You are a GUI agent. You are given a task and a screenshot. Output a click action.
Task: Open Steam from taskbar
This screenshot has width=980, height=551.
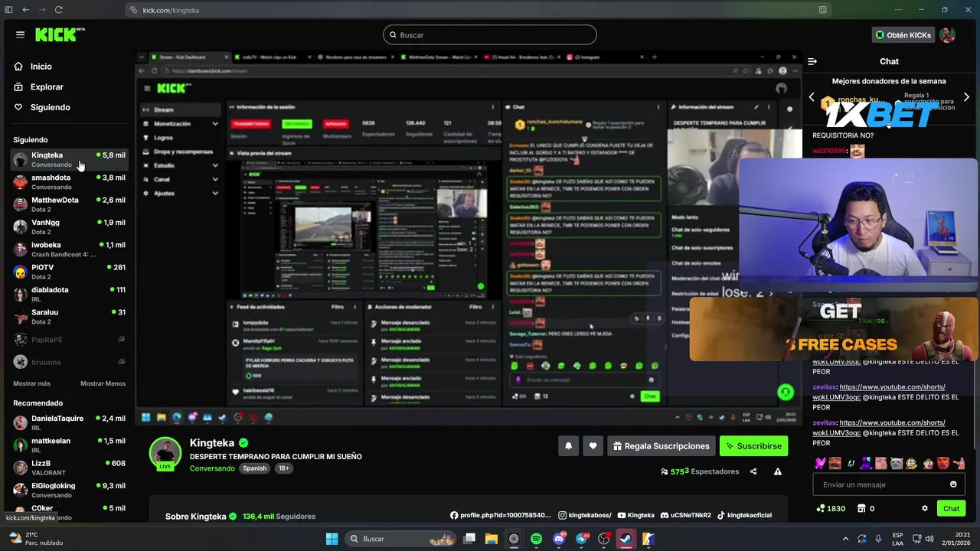coord(626,539)
